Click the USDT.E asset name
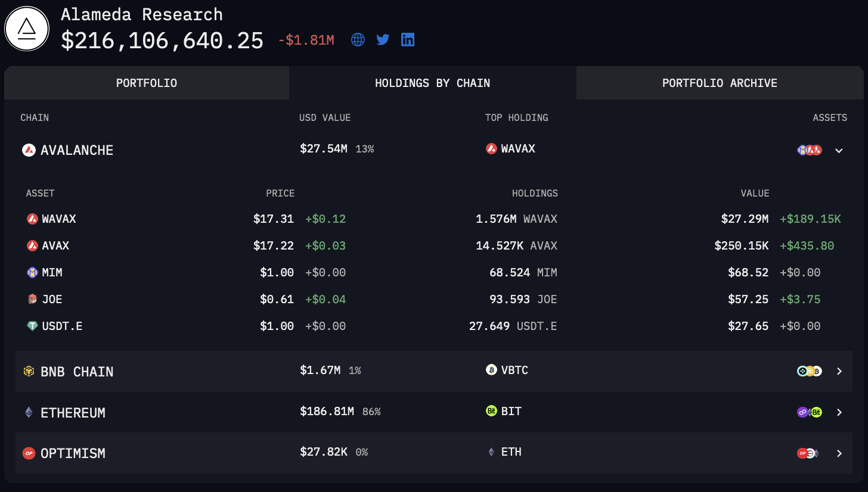 click(x=62, y=326)
